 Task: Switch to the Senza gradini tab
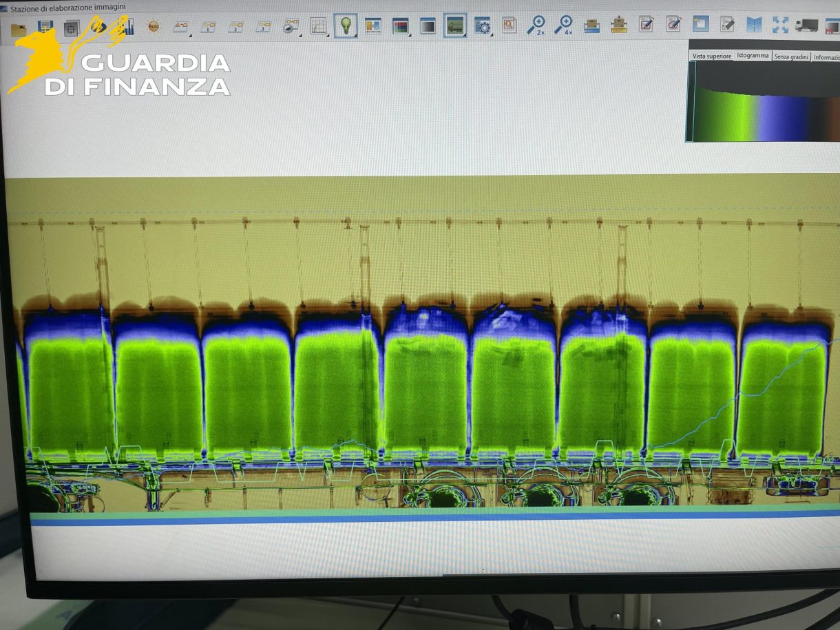click(x=790, y=56)
